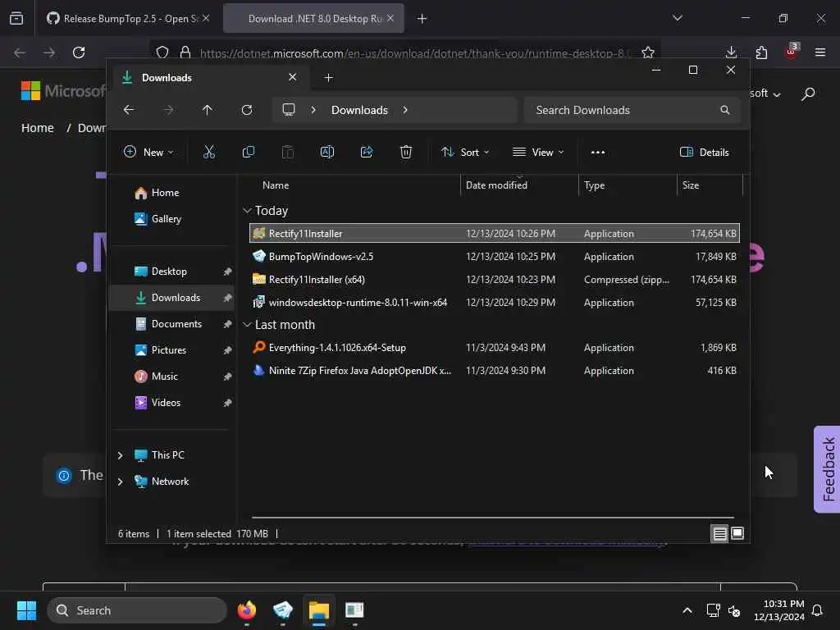Collapse the Today group

[x=247, y=211]
